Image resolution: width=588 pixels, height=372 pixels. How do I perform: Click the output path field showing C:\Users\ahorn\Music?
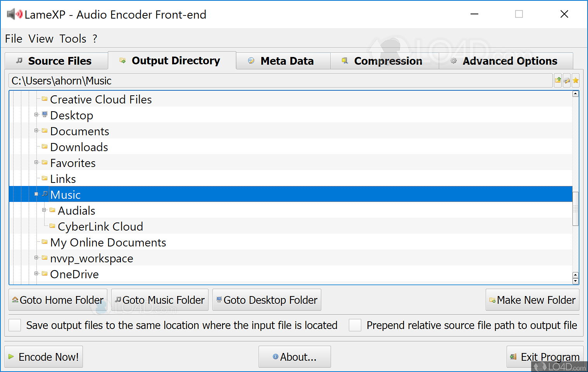[280, 81]
